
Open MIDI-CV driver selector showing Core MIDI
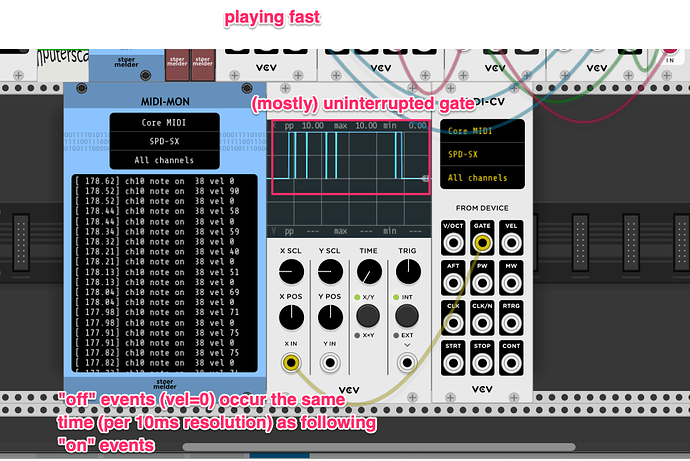482,131
